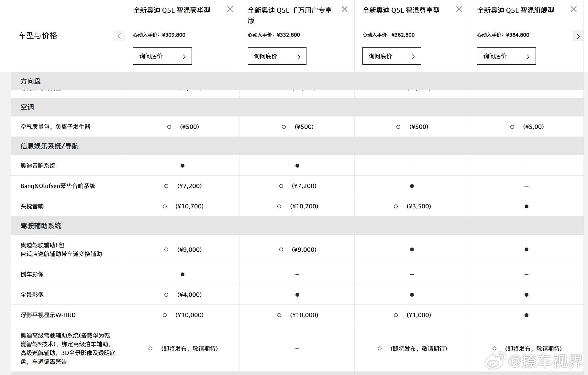Click the 全新奥迪 Q5L 智混尊享型 title
The width and height of the screenshot is (588, 375).
coord(401,10)
